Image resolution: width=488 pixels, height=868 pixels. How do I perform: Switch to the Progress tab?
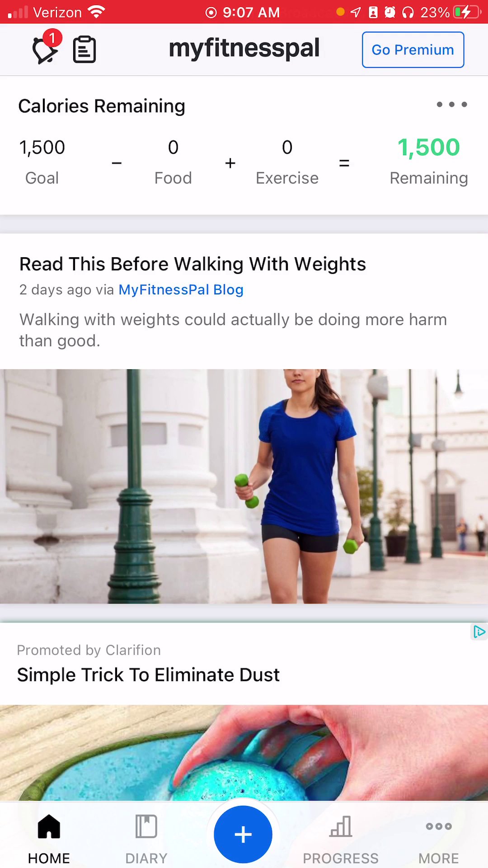pyautogui.click(x=341, y=839)
